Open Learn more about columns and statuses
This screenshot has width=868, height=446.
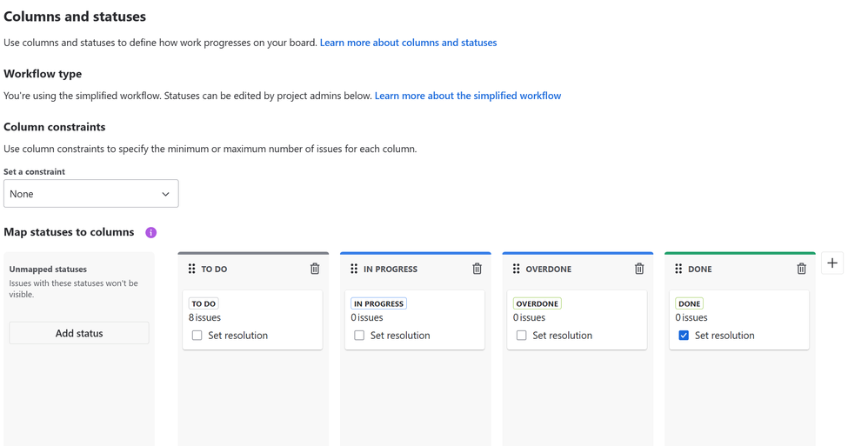pos(408,43)
